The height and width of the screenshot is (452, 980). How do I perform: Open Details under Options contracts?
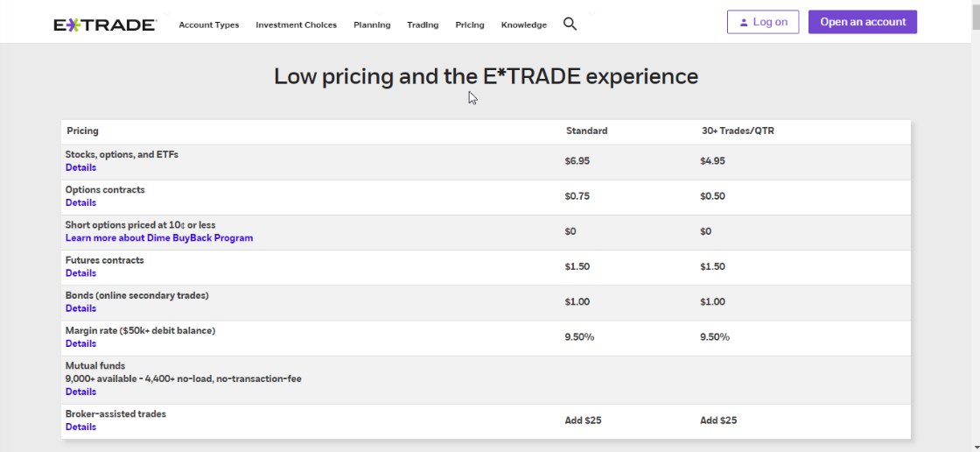pyautogui.click(x=80, y=203)
